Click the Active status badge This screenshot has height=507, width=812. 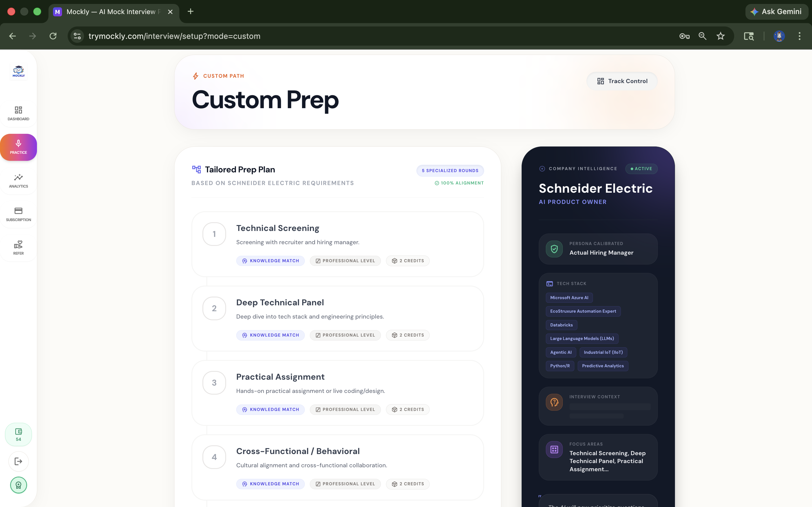point(641,169)
